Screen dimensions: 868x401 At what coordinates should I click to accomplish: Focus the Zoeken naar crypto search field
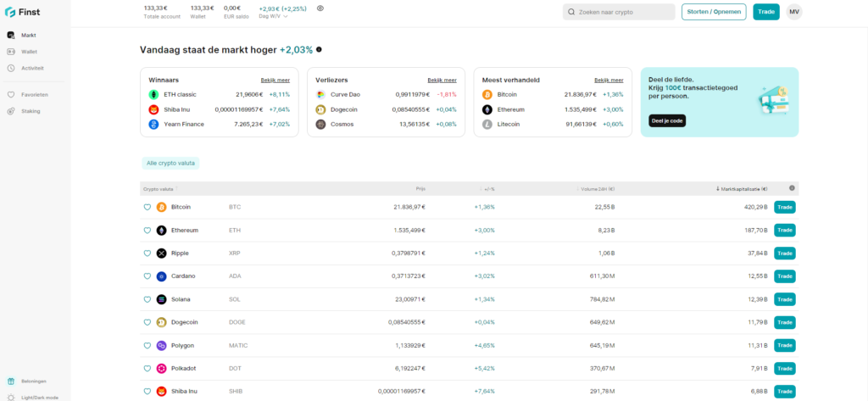click(619, 12)
